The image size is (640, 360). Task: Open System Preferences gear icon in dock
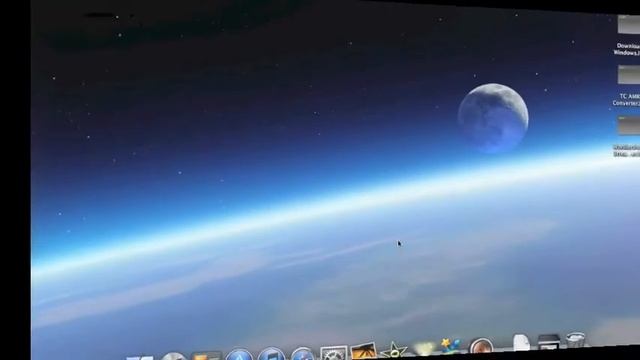pyautogui.click(x=334, y=353)
